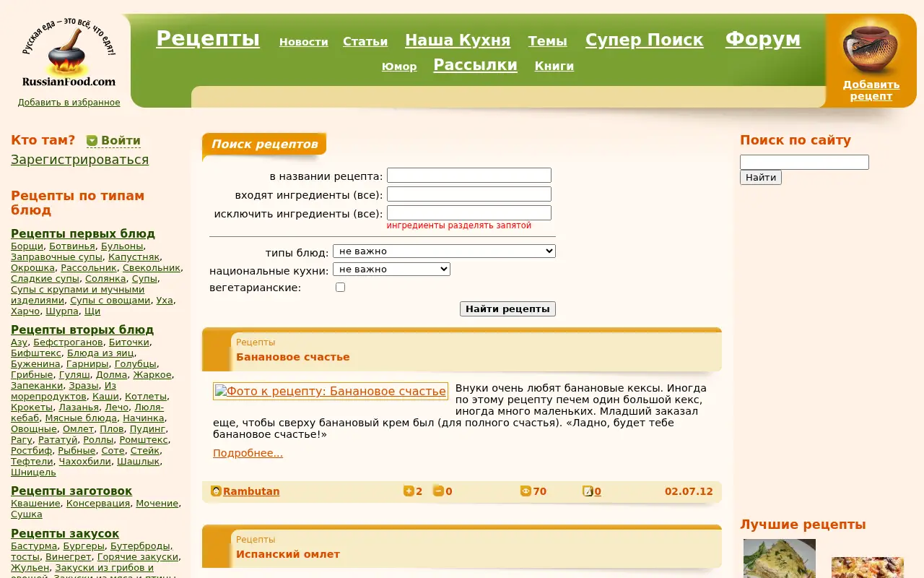
Task: Click the Найти site search button
Action: pyautogui.click(x=761, y=178)
